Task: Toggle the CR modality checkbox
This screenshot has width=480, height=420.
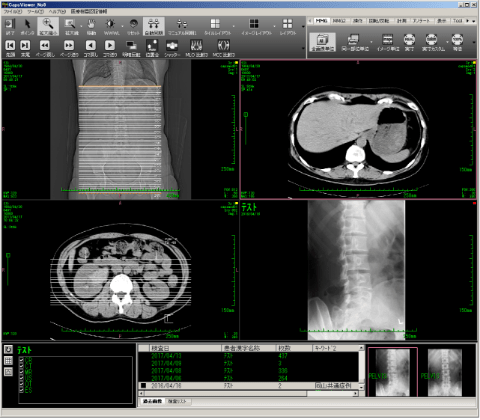Action: pyautogui.click(x=21, y=360)
